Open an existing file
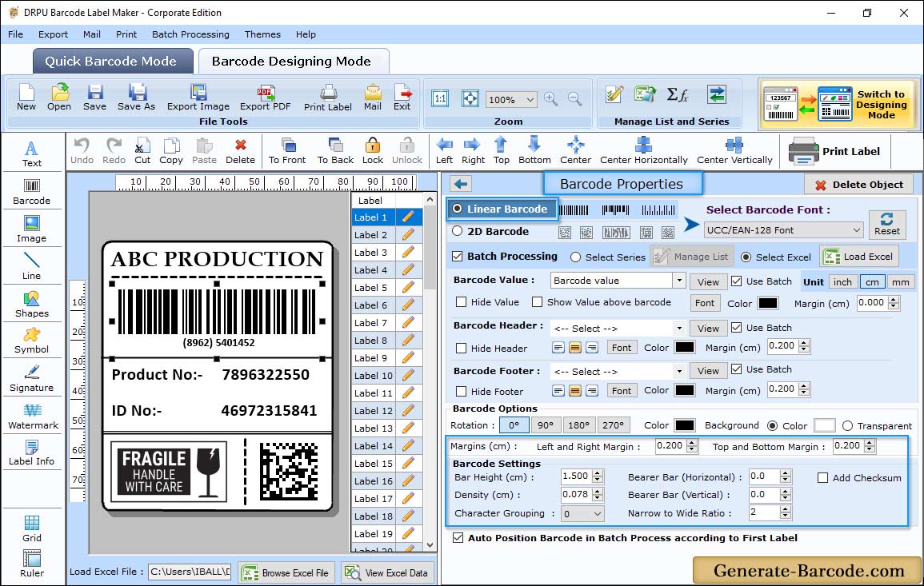Viewport: 924px width, 586px height. coord(59,98)
